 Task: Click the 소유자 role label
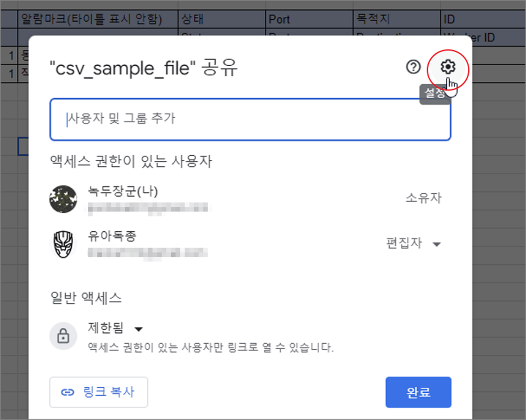click(x=423, y=198)
